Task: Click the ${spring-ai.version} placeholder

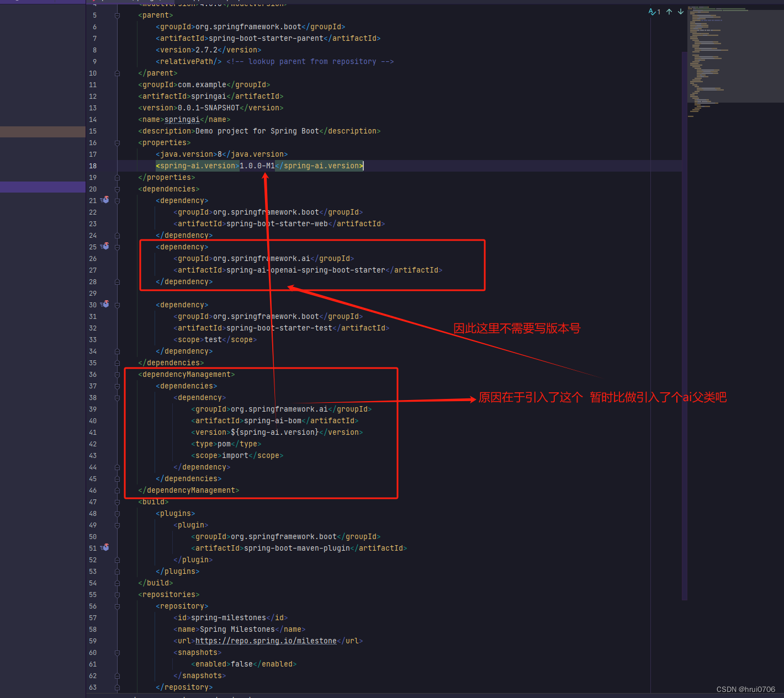Action: click(x=275, y=432)
